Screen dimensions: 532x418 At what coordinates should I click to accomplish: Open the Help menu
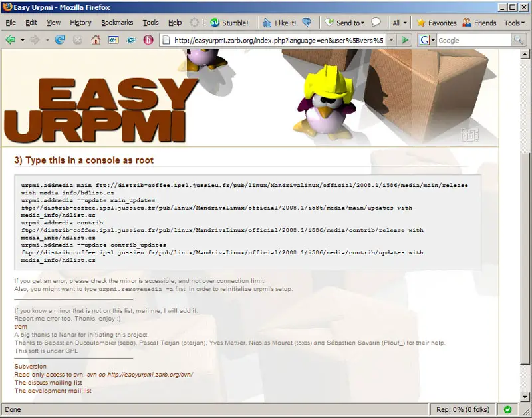tap(175, 23)
